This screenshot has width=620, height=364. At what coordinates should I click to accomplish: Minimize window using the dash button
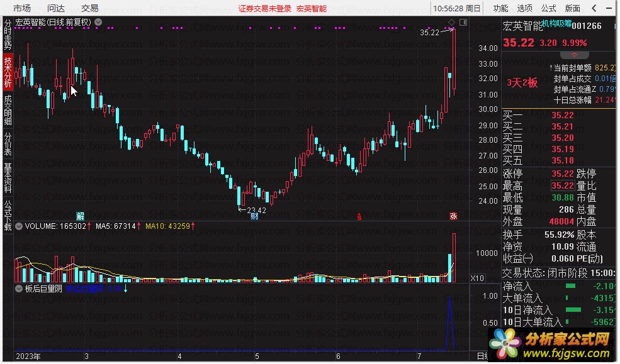[x=609, y=8]
